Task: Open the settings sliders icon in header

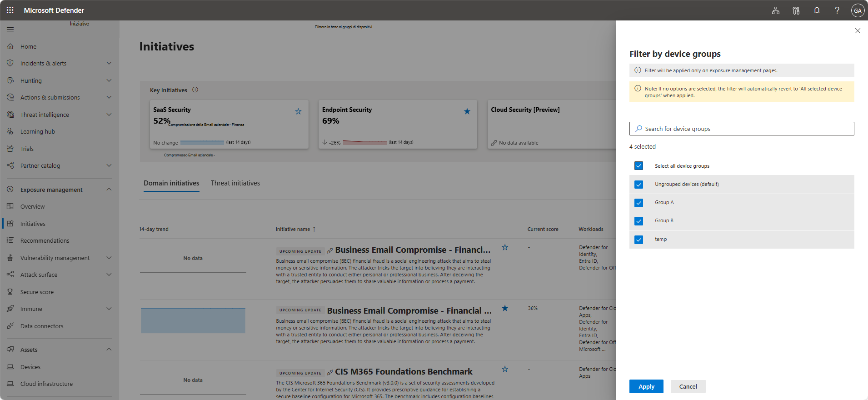Action: [x=796, y=10]
